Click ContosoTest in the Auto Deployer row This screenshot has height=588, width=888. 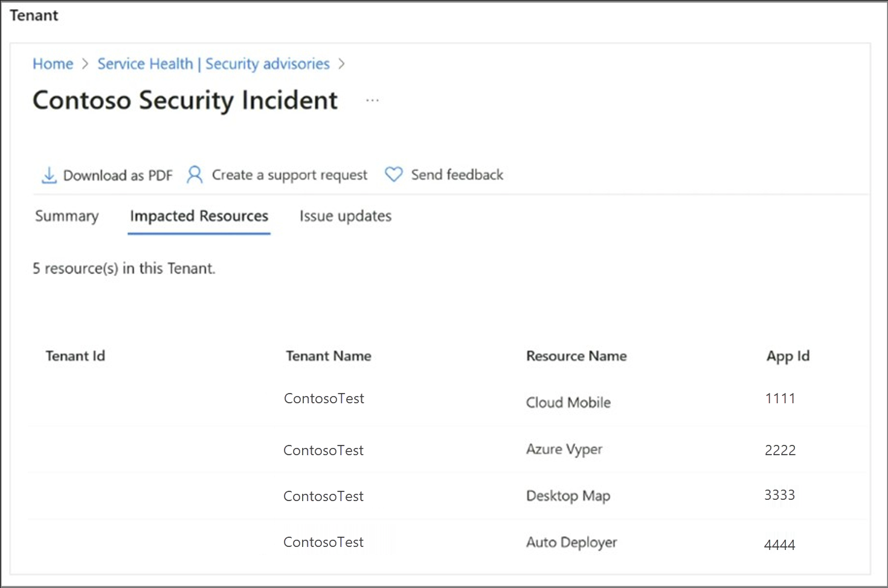point(324,542)
